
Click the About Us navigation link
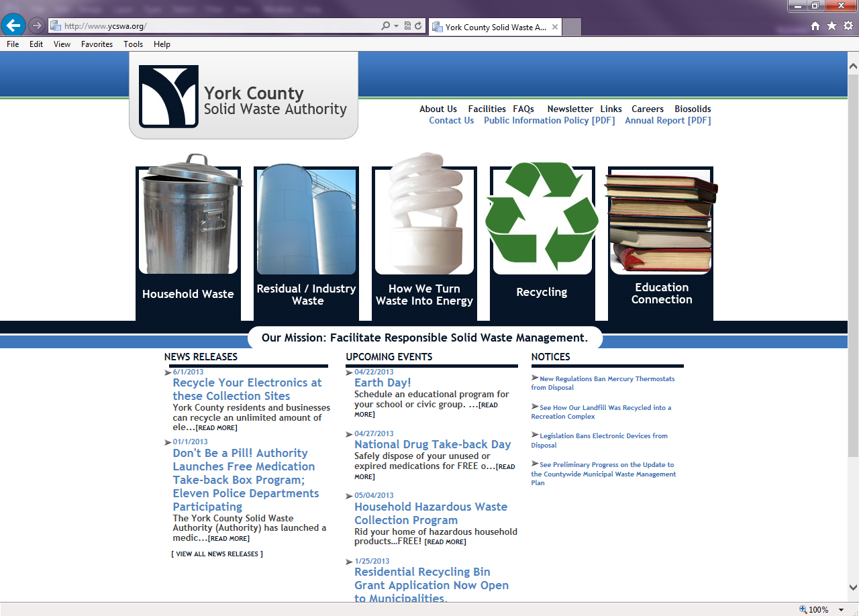438,109
